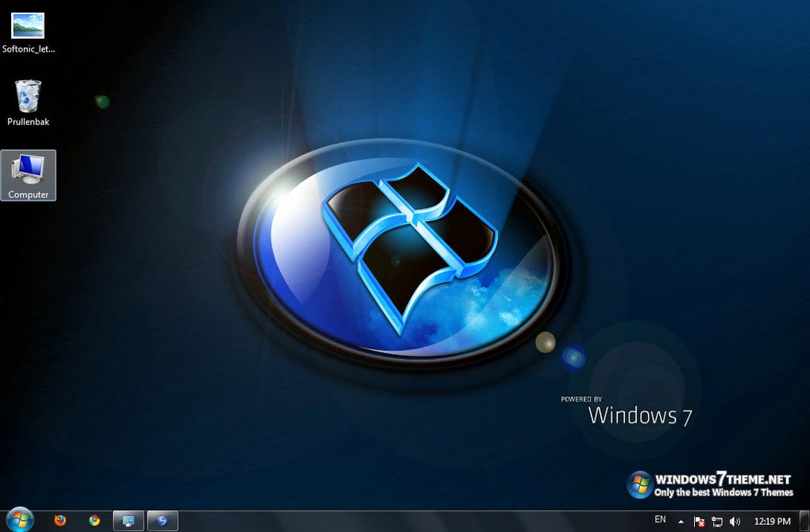Open the 12:19 PM clock
Image resolution: width=810 pixels, height=532 pixels.
click(773, 521)
